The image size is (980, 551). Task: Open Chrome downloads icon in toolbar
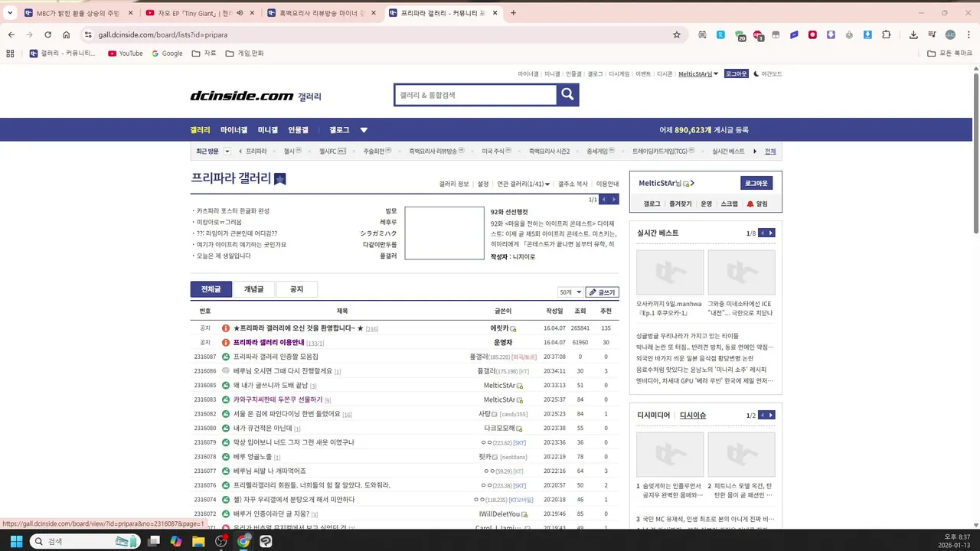pos(913,34)
